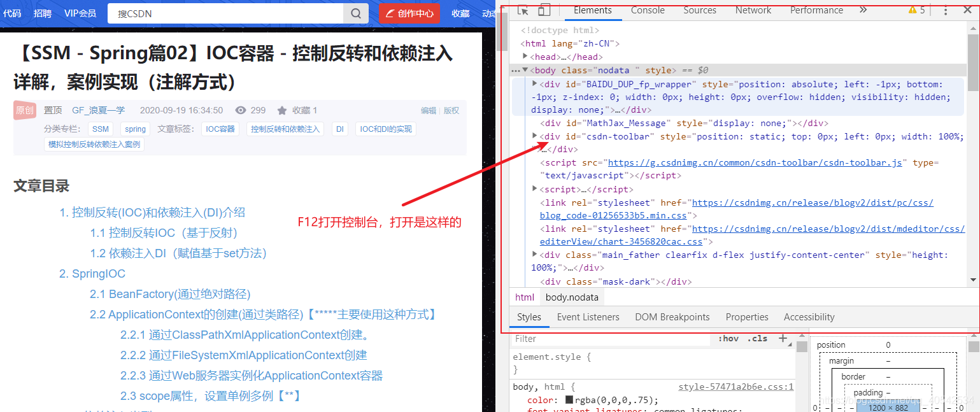Open the DevTools three-dot menu
Viewport: 980px width, 412px height.
[946, 10]
